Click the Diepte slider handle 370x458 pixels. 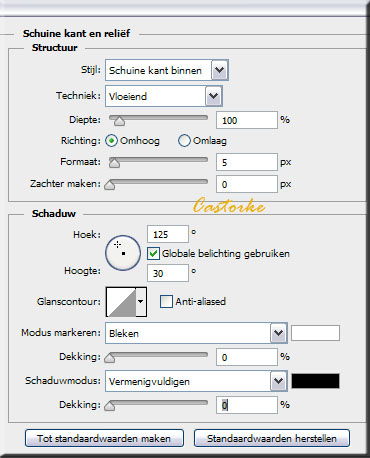tap(119, 121)
